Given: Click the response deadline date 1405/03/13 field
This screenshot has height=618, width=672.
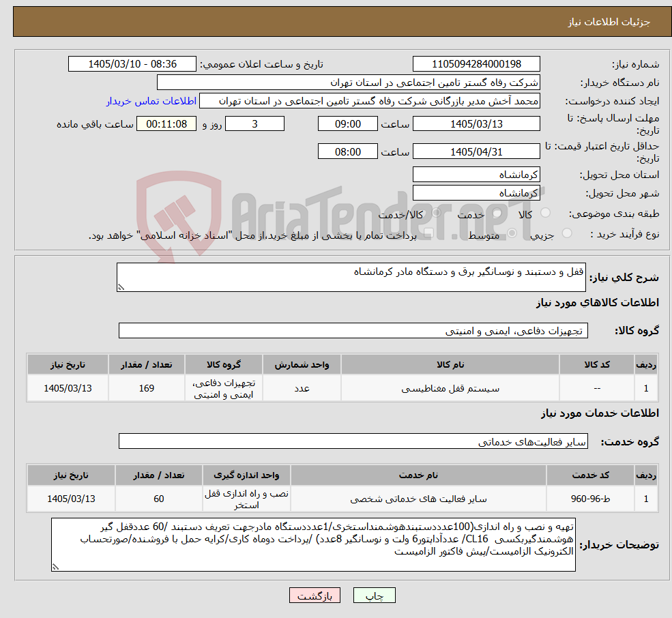Looking at the screenshot, I should [476, 124].
